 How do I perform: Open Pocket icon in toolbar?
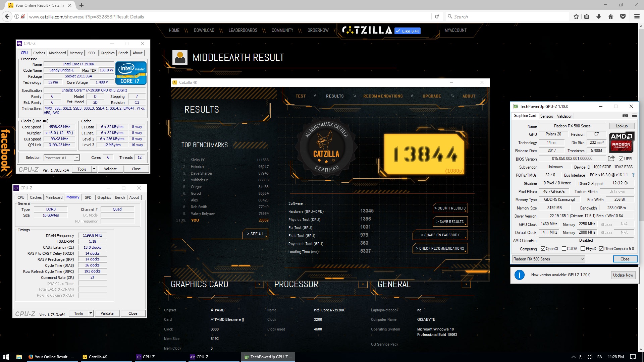623,16
